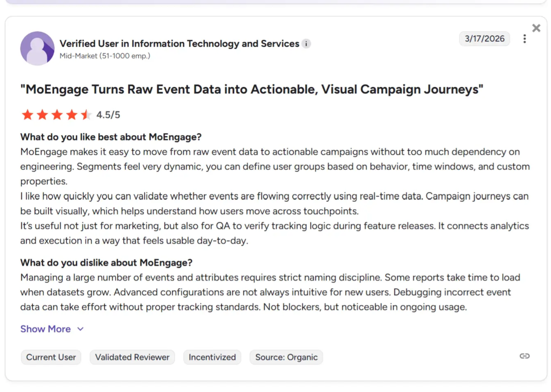Open the Verified User reviewer name
This screenshot has width=551, height=392.
179,44
